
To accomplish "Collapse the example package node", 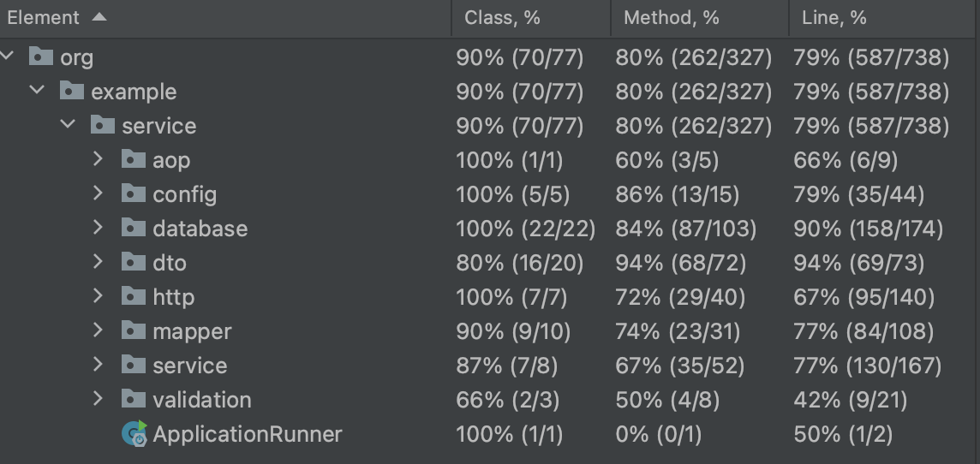I will coord(37,91).
